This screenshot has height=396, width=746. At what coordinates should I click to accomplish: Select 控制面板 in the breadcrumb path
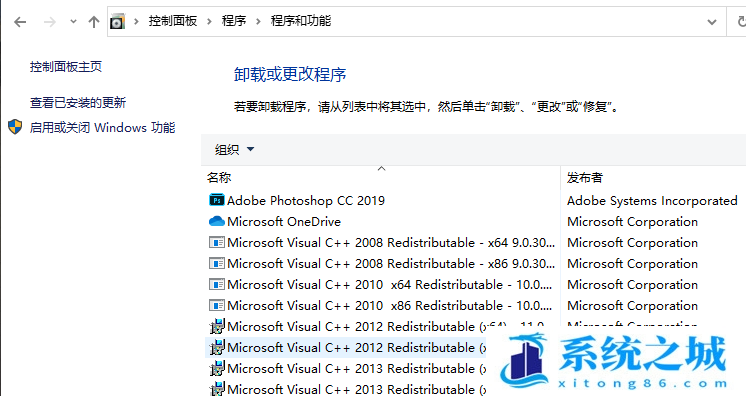[x=173, y=21]
